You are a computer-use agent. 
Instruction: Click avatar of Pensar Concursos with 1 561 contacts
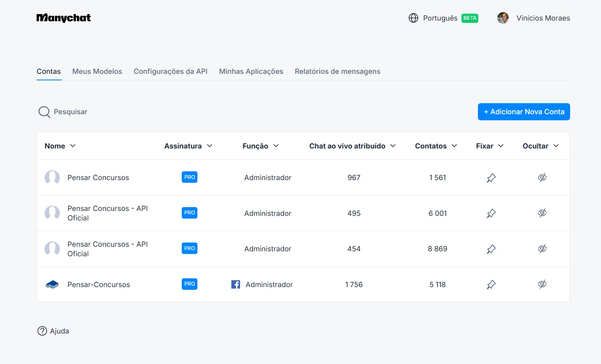click(52, 177)
